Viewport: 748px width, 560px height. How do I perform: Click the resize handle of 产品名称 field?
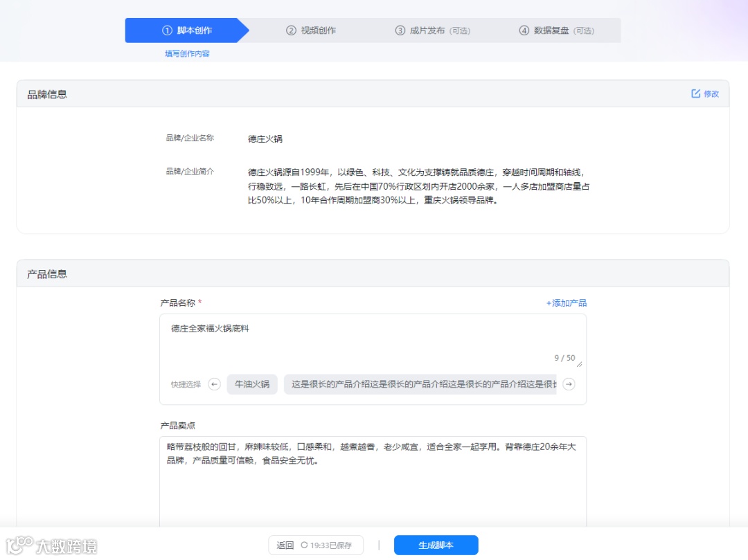pyautogui.click(x=579, y=365)
